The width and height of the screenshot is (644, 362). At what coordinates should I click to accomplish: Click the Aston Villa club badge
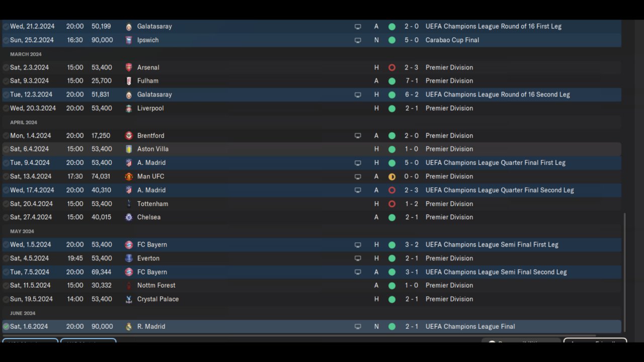pyautogui.click(x=129, y=149)
